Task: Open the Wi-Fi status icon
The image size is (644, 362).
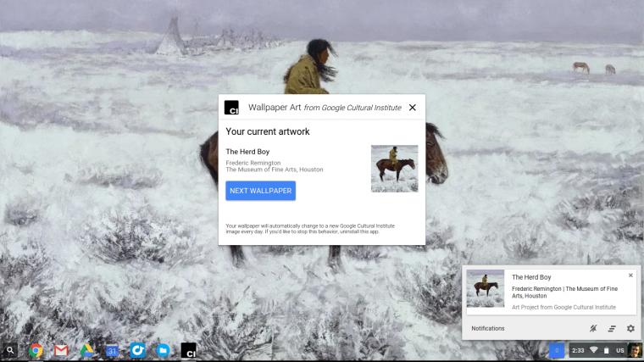Action: 593,350
